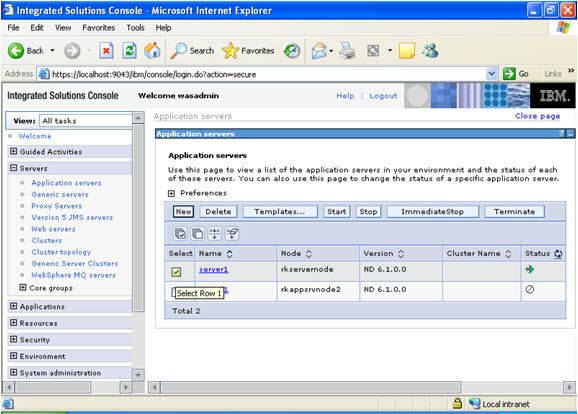Click the Terminate button
This screenshot has width=578, height=414.
[x=515, y=212]
